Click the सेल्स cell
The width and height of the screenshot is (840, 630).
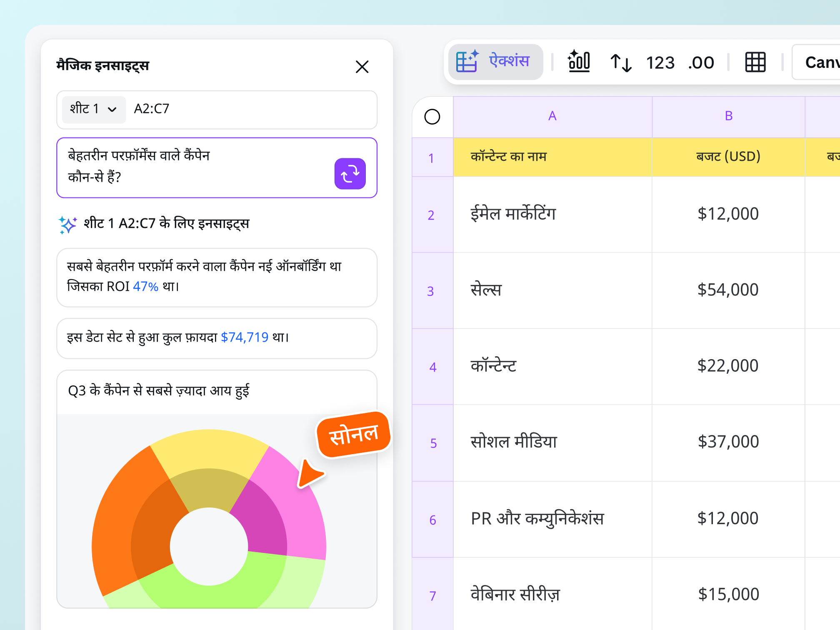coord(552,290)
